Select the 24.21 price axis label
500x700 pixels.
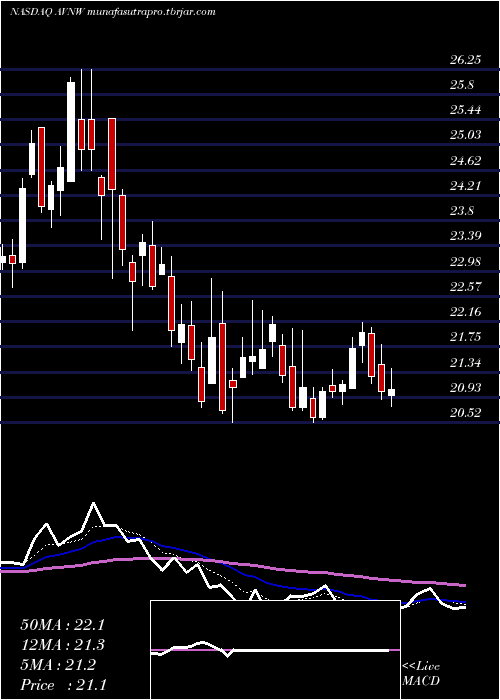click(466, 185)
